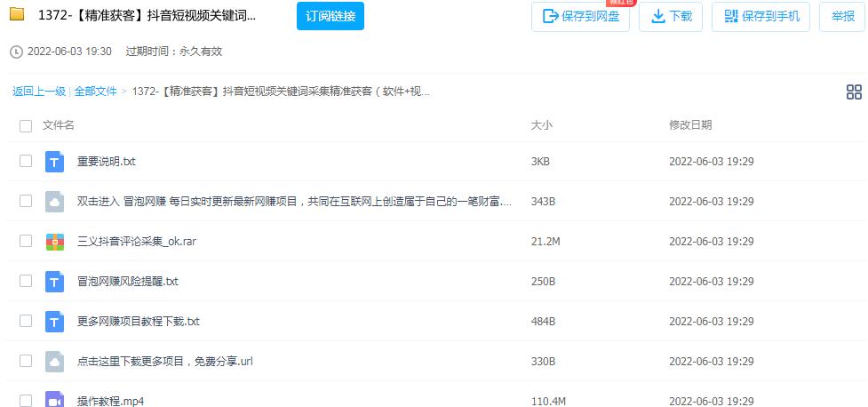The image size is (868, 407).
Task: Click the 484B size of 更多网赚项目教程下载.txt
Action: [x=543, y=321]
